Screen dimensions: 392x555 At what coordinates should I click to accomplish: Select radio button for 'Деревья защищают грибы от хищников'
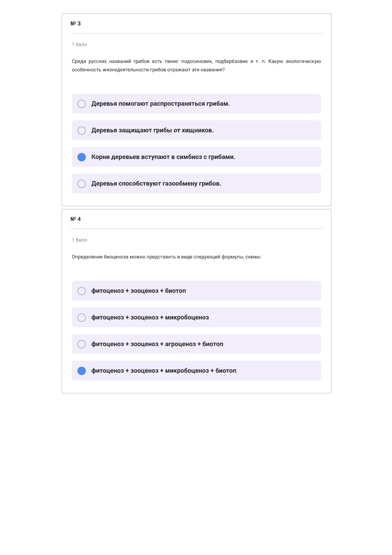tap(82, 131)
